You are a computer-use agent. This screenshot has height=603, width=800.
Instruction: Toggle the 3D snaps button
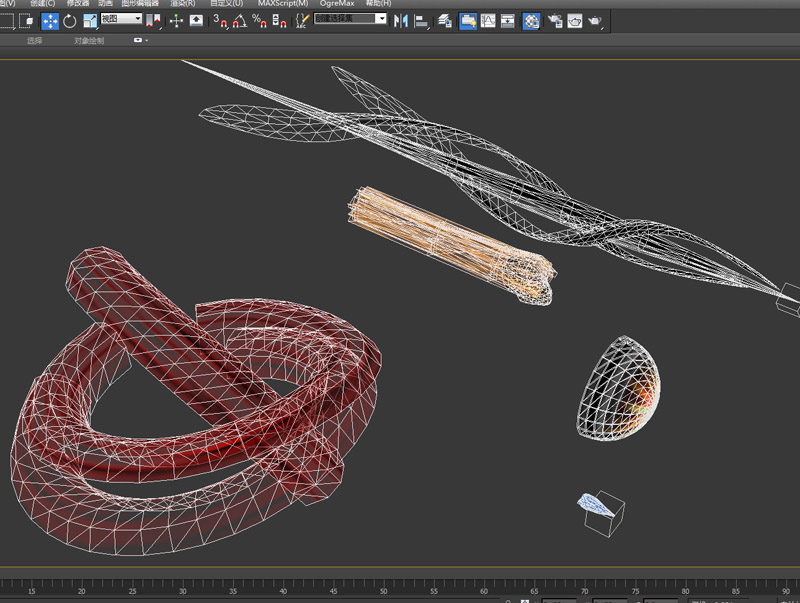(221, 20)
